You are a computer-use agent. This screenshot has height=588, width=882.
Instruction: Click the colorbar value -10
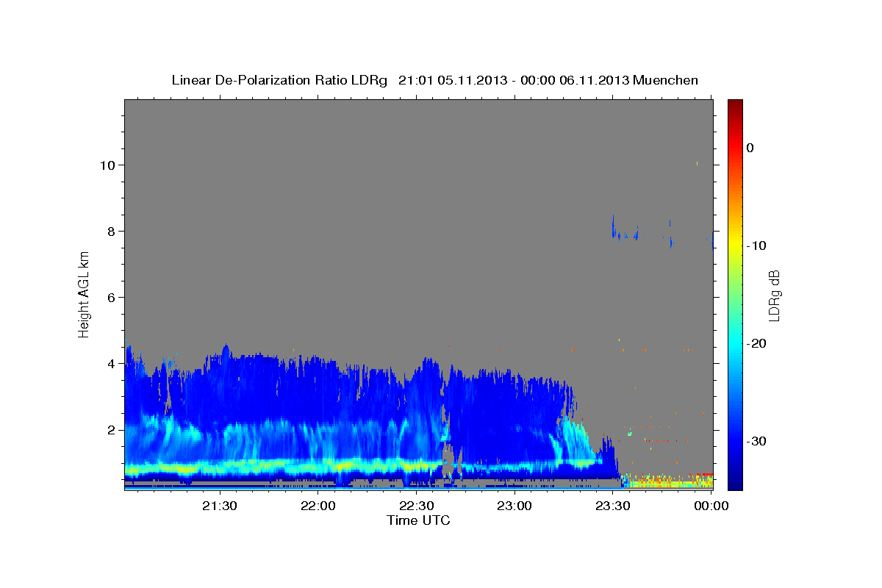(756, 245)
